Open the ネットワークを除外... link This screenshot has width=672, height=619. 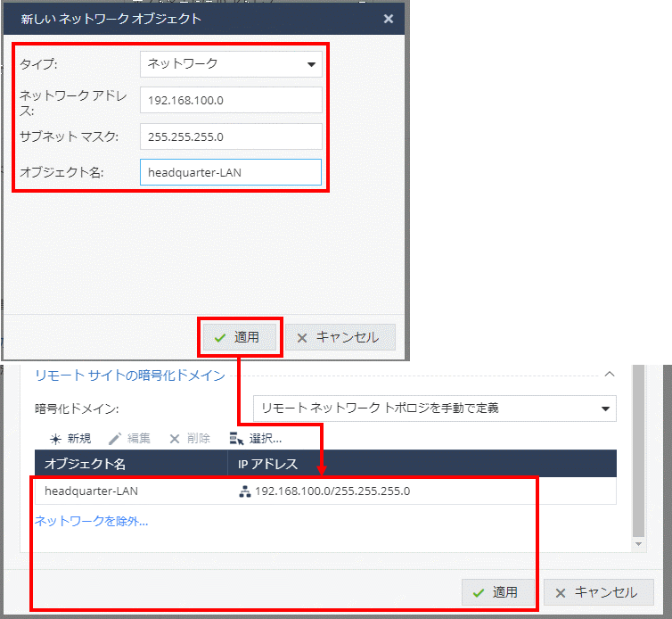click(x=91, y=522)
